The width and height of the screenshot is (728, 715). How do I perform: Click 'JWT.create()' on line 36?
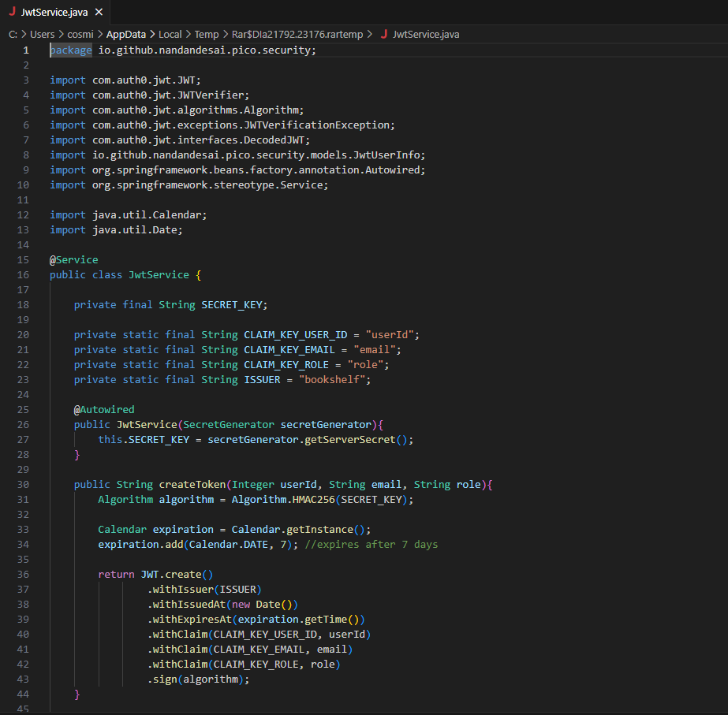[x=177, y=575]
